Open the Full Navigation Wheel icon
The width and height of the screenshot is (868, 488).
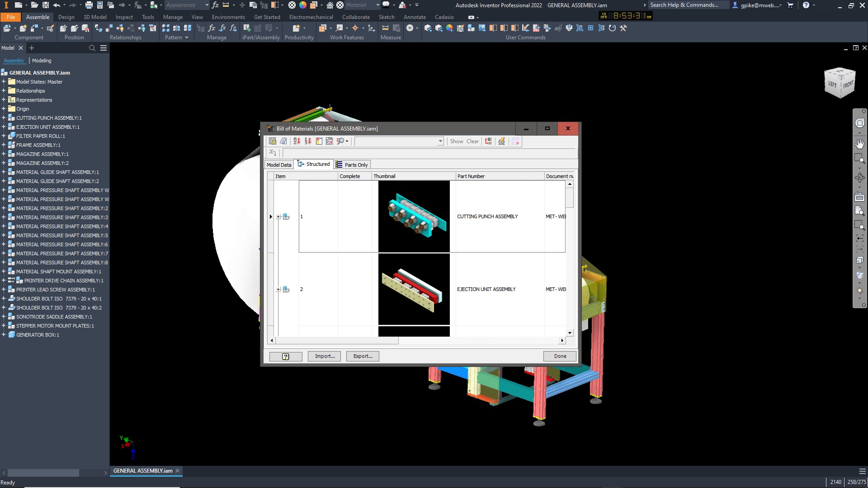(x=859, y=123)
